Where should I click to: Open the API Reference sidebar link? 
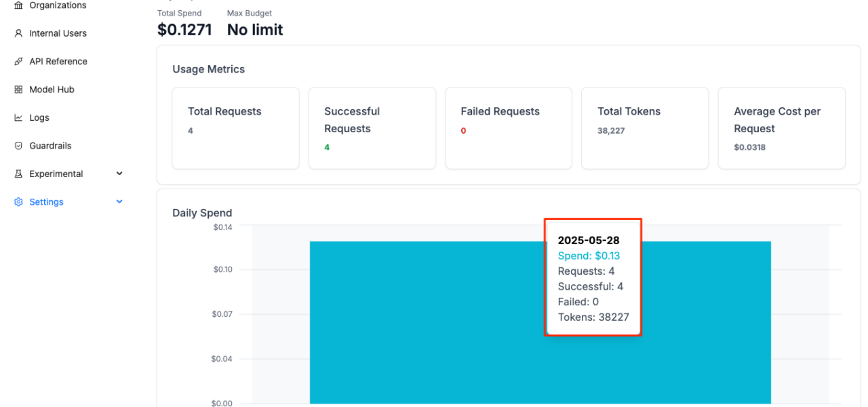click(x=58, y=62)
